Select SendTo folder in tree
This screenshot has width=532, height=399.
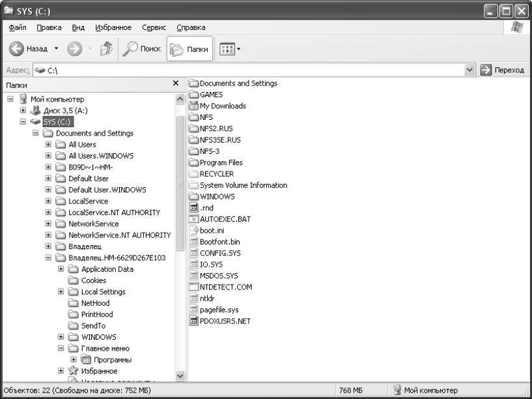coord(87,325)
